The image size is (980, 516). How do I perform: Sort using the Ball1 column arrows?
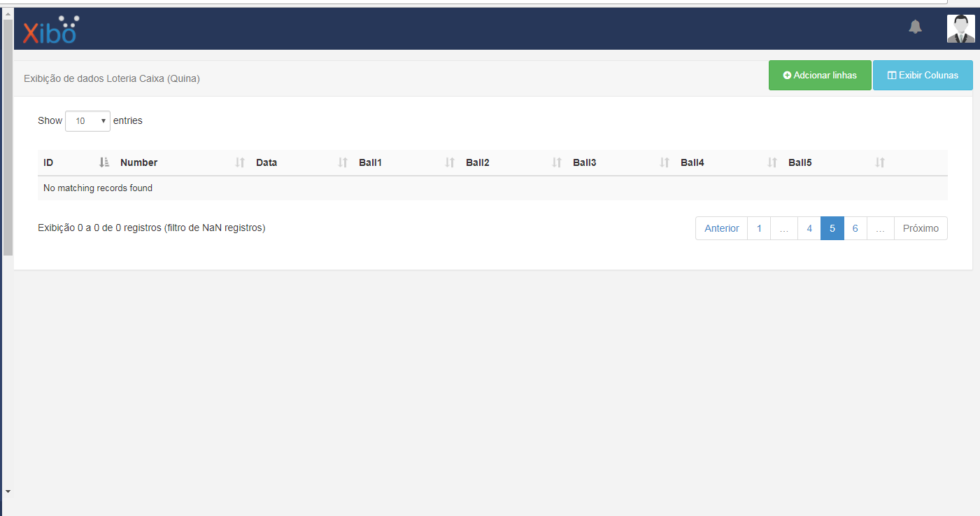click(450, 162)
